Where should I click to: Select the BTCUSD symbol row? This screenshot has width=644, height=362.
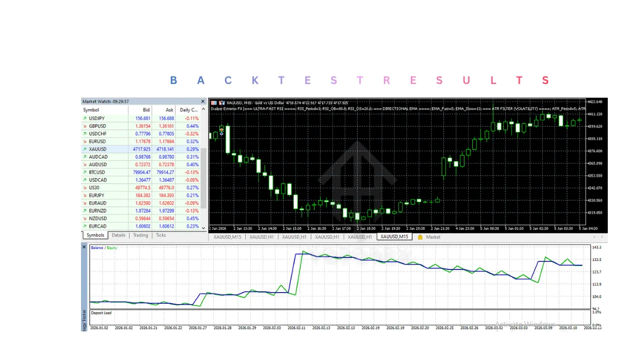pos(141,172)
